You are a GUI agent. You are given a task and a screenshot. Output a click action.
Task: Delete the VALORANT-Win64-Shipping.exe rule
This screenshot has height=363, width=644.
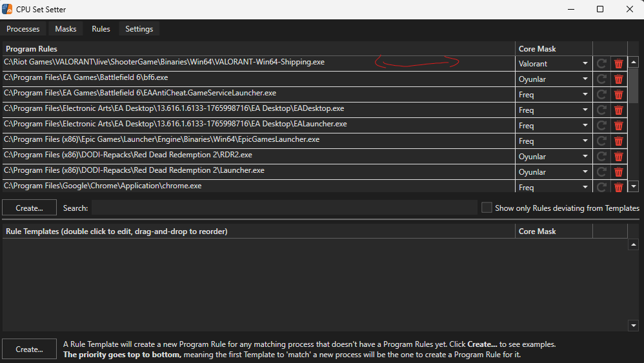click(x=619, y=64)
